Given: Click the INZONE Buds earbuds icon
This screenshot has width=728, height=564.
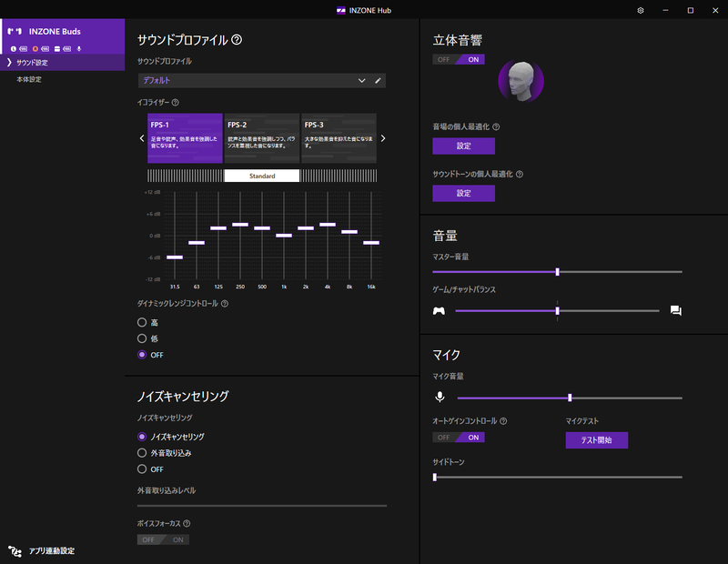Looking at the screenshot, I should [x=15, y=32].
